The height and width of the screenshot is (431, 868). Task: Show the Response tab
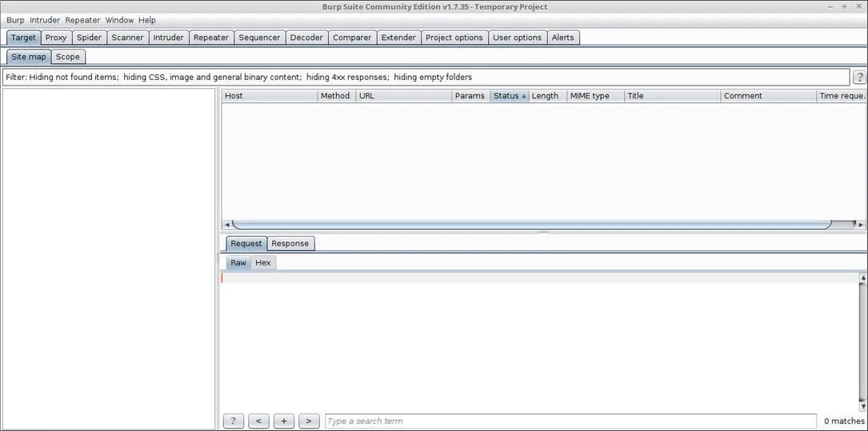coord(290,244)
